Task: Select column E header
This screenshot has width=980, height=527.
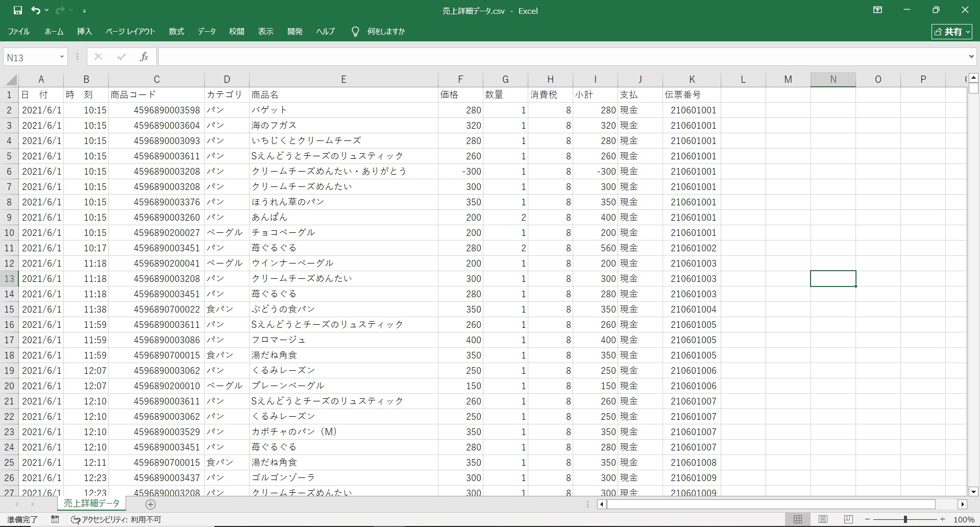Action: [x=344, y=80]
